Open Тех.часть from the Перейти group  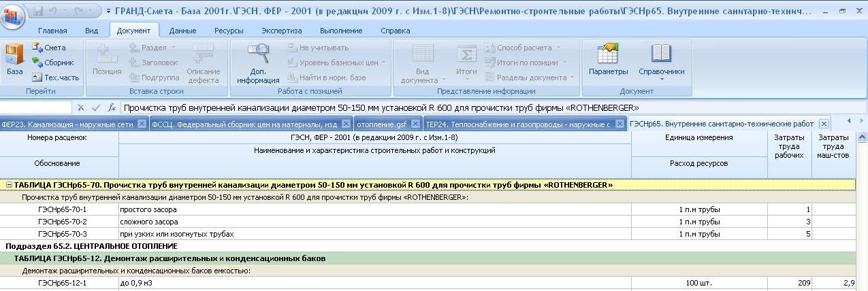56,78
